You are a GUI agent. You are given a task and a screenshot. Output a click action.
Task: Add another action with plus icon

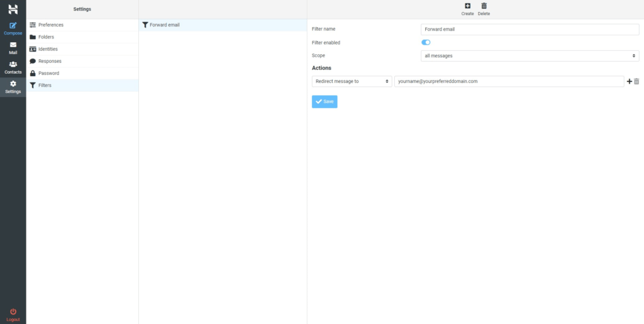point(629,81)
